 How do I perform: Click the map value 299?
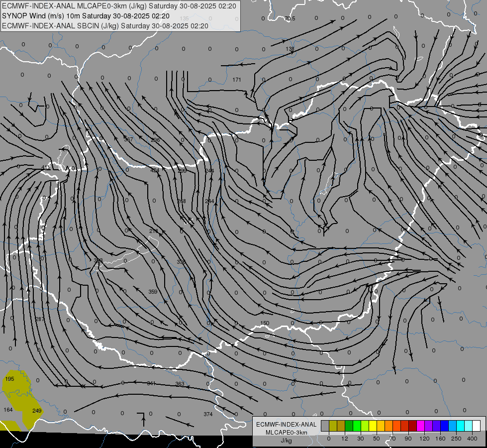[183, 171]
